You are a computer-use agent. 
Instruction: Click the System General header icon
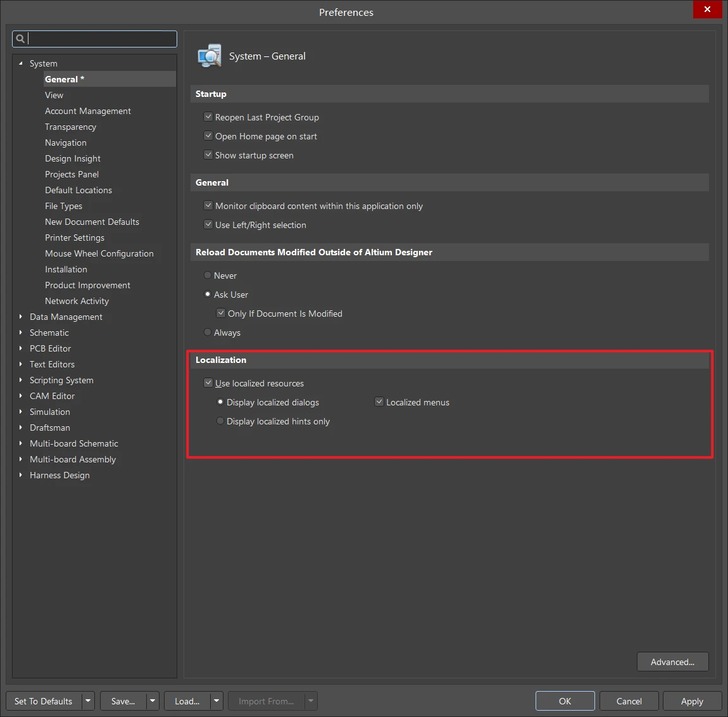pos(209,56)
